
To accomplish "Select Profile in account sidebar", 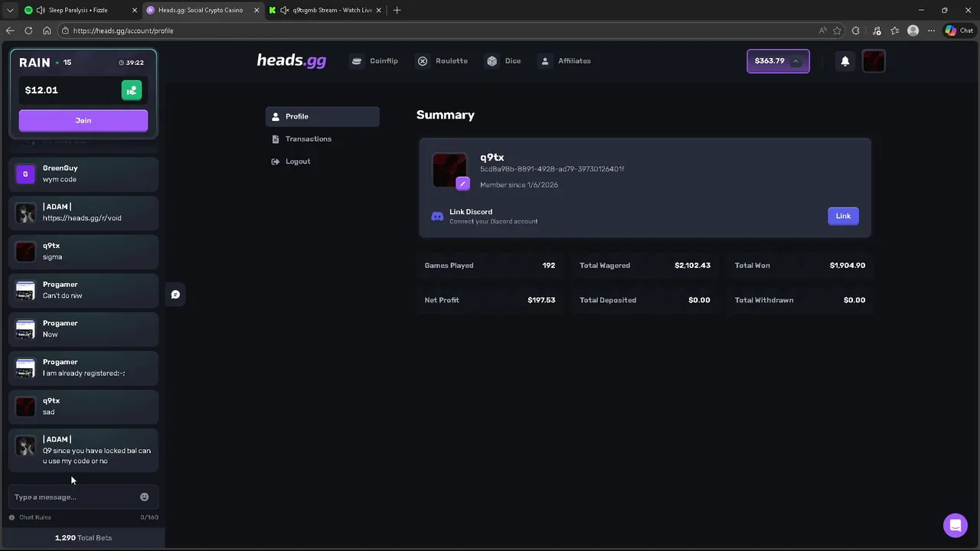I will (x=322, y=116).
